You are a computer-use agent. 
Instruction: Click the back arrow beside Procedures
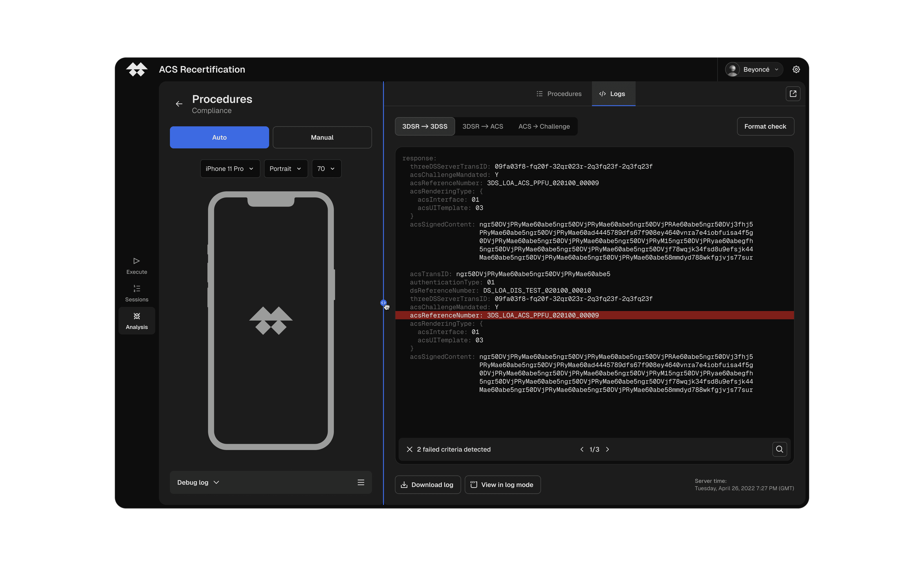pos(179,104)
